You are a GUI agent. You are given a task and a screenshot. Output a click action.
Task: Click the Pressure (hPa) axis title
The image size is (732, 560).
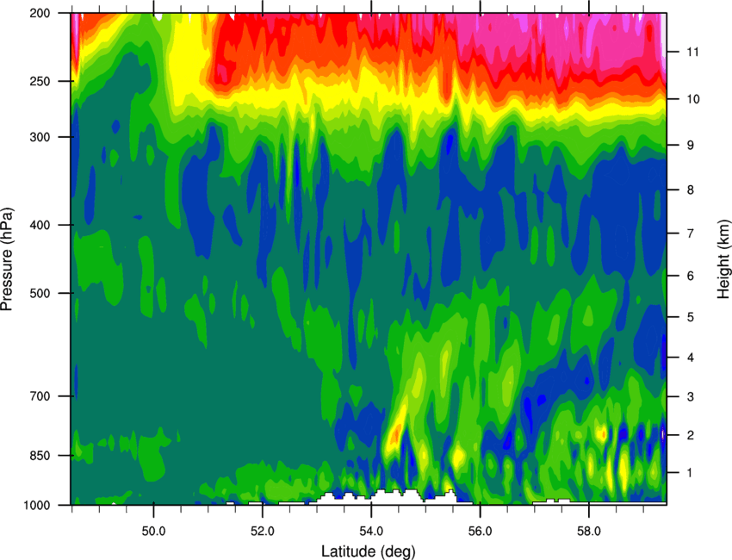point(7,259)
